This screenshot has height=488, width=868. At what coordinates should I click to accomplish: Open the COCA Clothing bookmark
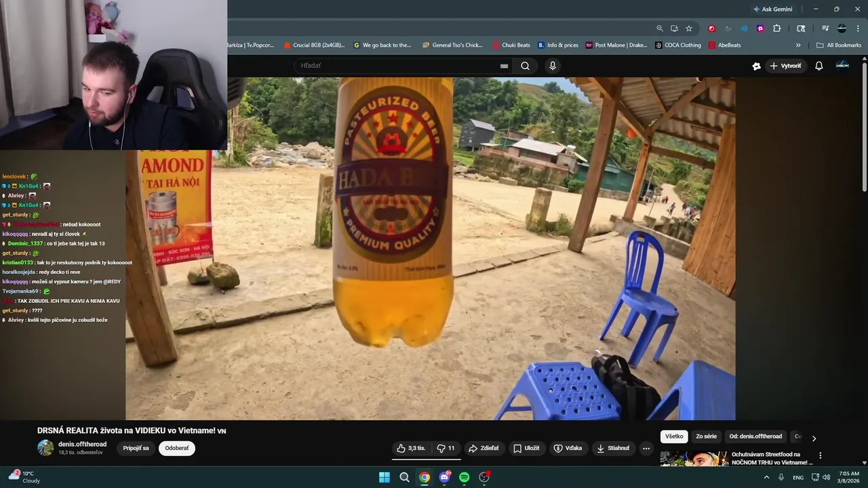pyautogui.click(x=678, y=45)
